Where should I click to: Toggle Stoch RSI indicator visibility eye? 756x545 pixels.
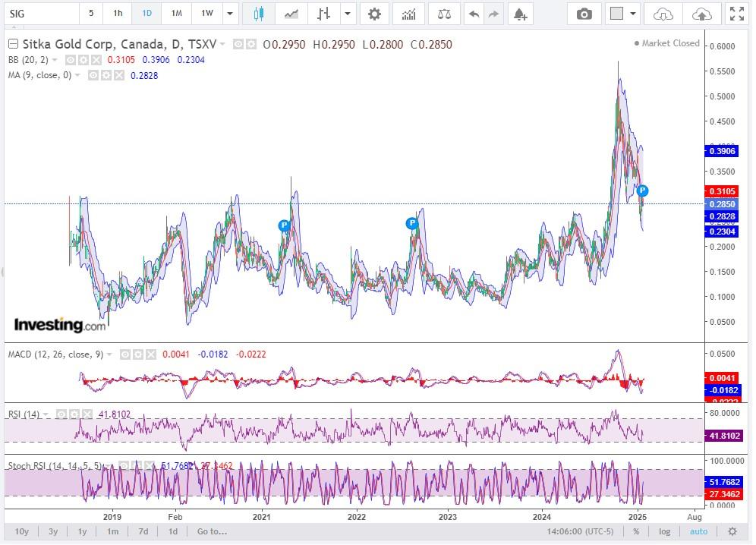tap(124, 466)
